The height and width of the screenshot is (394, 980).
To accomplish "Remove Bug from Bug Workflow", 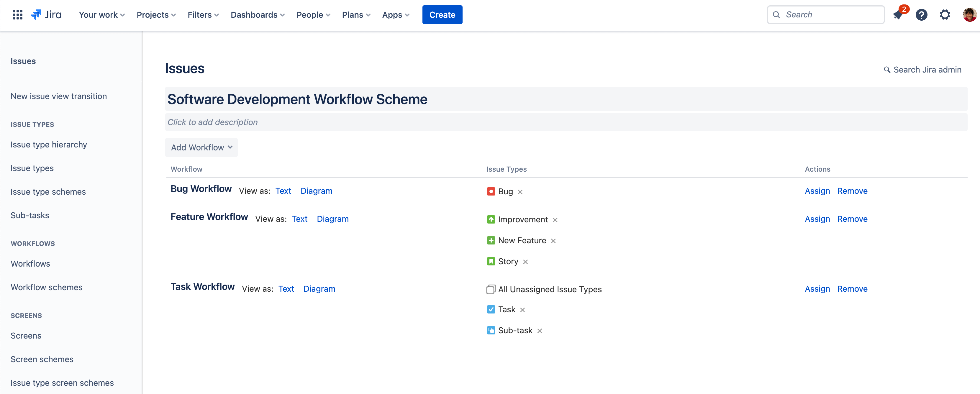I will point(521,191).
